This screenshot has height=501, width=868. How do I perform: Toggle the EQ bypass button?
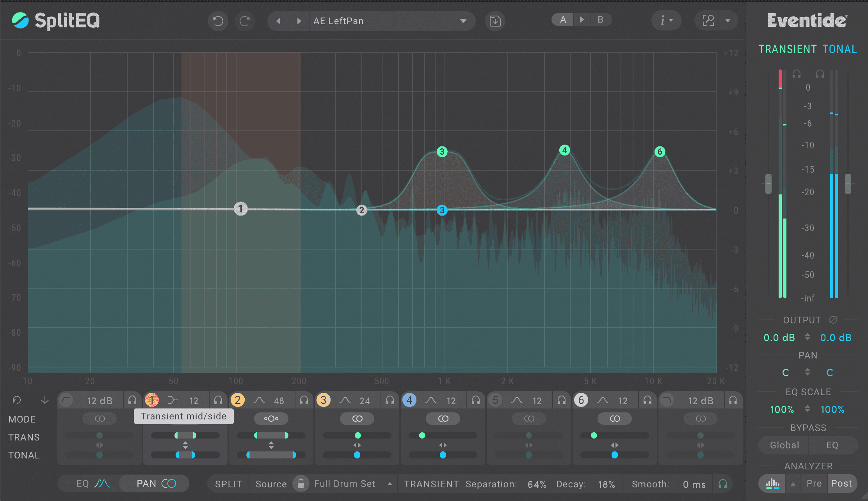click(832, 445)
